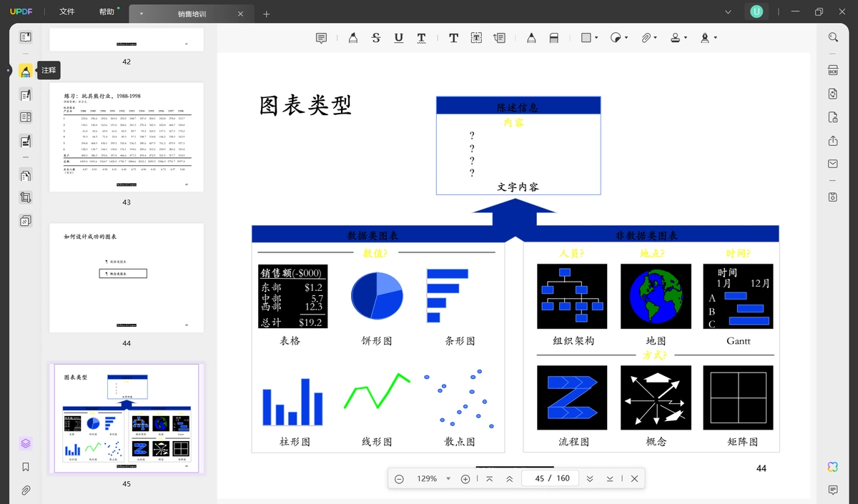Open the search tool in right sidebar

(x=833, y=37)
